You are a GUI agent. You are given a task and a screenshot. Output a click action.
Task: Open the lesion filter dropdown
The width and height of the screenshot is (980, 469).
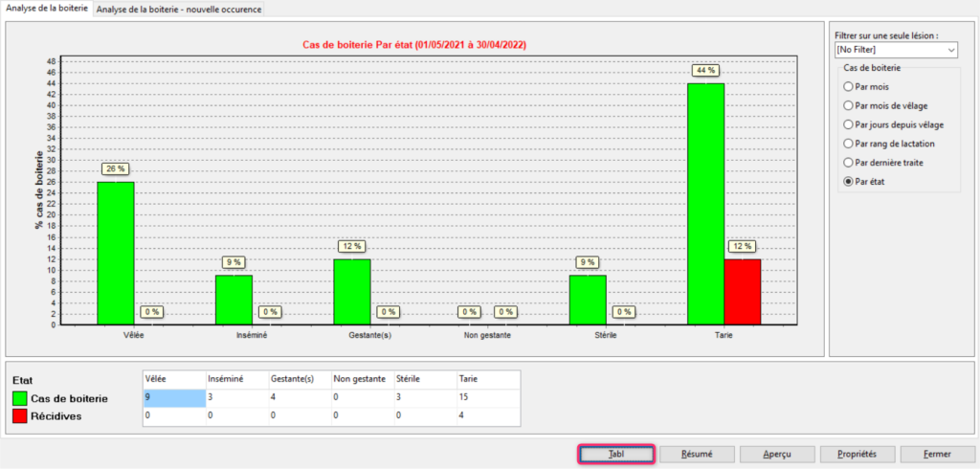click(896, 49)
